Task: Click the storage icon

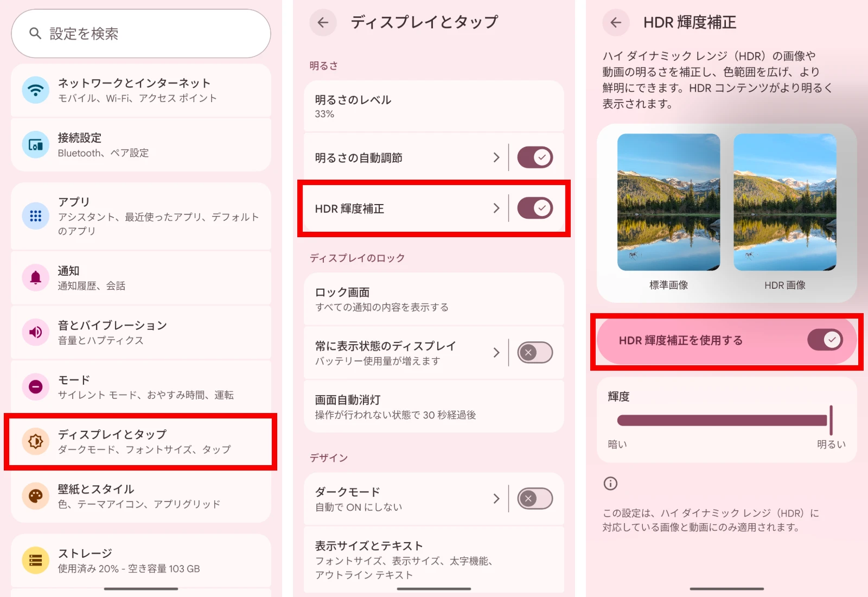Action: [x=35, y=560]
